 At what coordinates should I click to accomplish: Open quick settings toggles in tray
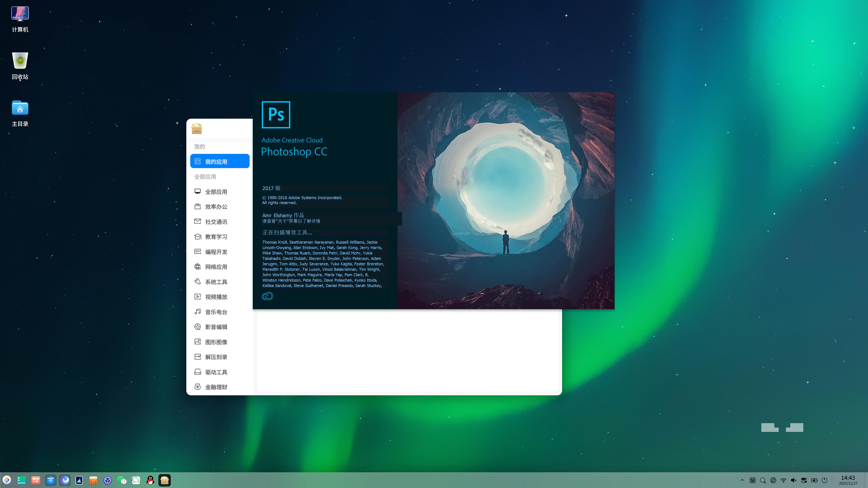804,480
